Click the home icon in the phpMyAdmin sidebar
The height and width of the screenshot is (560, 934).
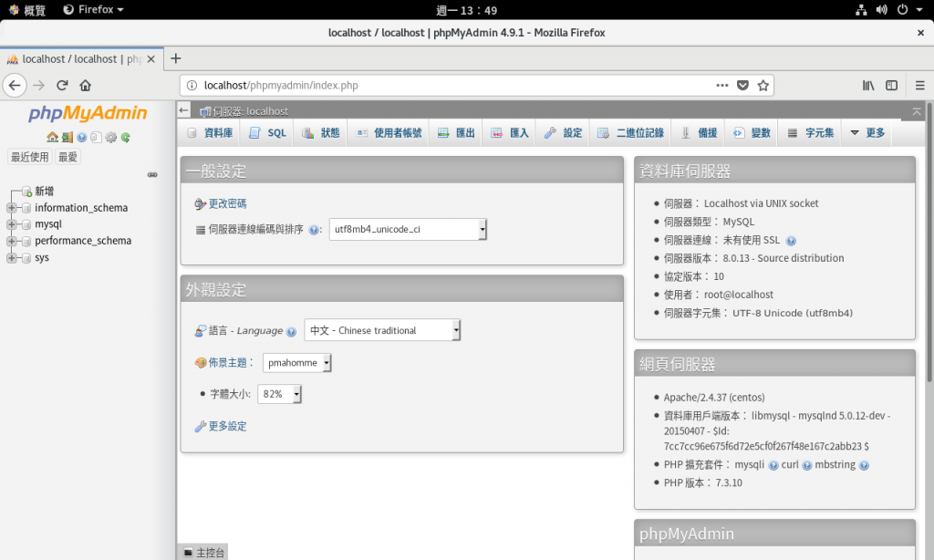tap(52, 138)
